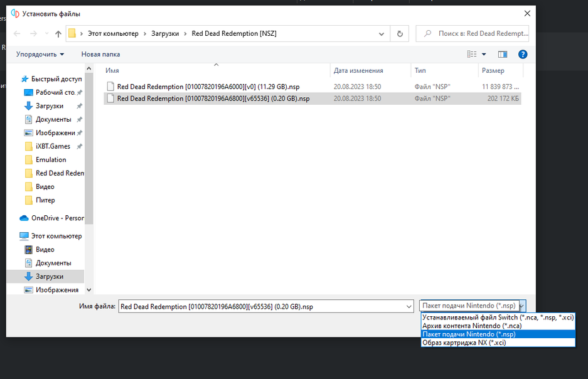The height and width of the screenshot is (379, 588).
Task: Expand address bar history dropdown
Action: 382,34
